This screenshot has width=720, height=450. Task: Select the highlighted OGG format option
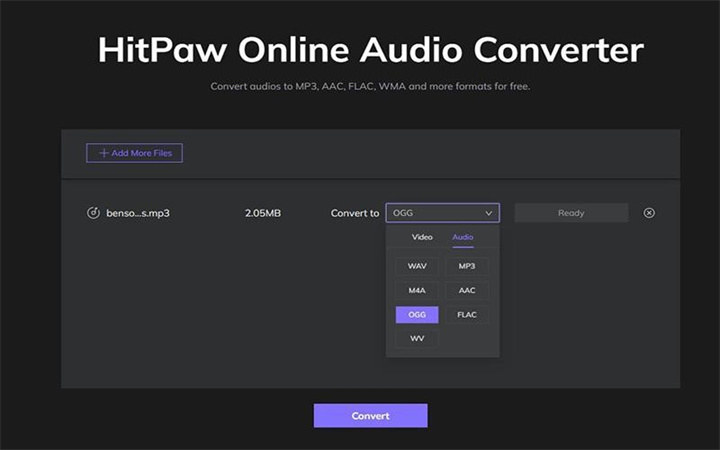pos(417,315)
